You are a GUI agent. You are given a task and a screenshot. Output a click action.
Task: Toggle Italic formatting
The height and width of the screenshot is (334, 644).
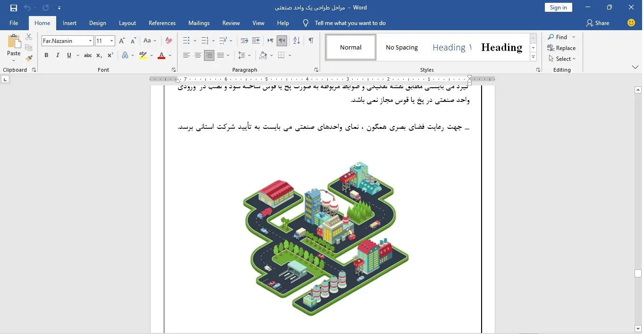click(58, 56)
